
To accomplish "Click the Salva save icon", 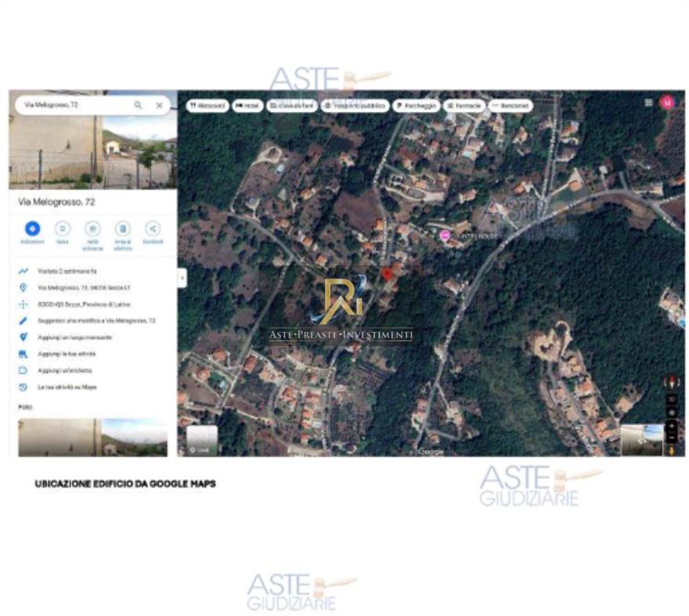I will click(62, 229).
